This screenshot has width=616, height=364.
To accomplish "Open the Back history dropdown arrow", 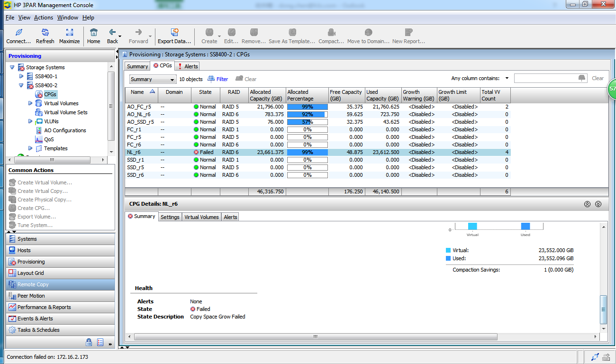I will pos(120,36).
